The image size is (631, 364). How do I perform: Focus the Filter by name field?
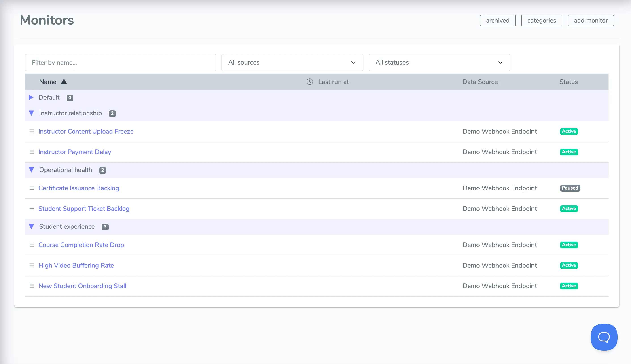coord(120,63)
